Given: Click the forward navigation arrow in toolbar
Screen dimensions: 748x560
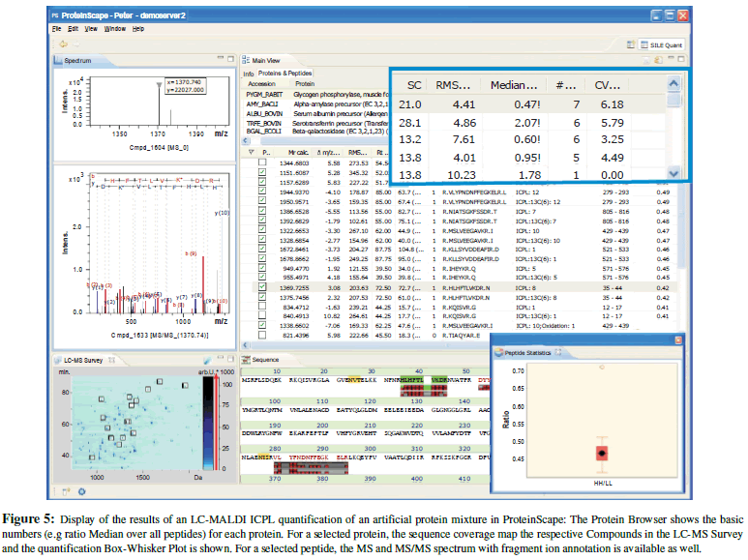Looking at the screenshot, I should [x=78, y=44].
